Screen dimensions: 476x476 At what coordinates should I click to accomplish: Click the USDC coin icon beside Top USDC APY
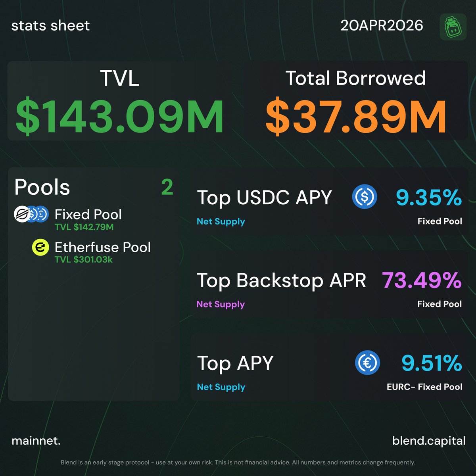pos(365,197)
